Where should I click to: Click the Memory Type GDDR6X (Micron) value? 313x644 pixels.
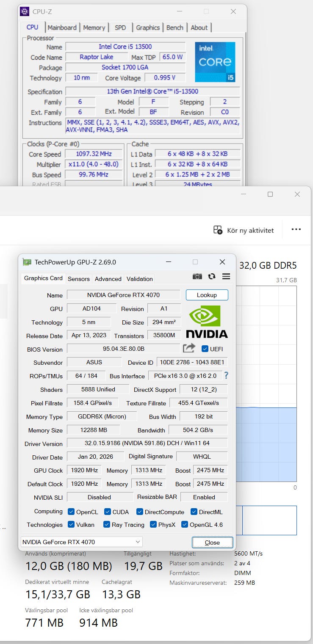pos(102,416)
